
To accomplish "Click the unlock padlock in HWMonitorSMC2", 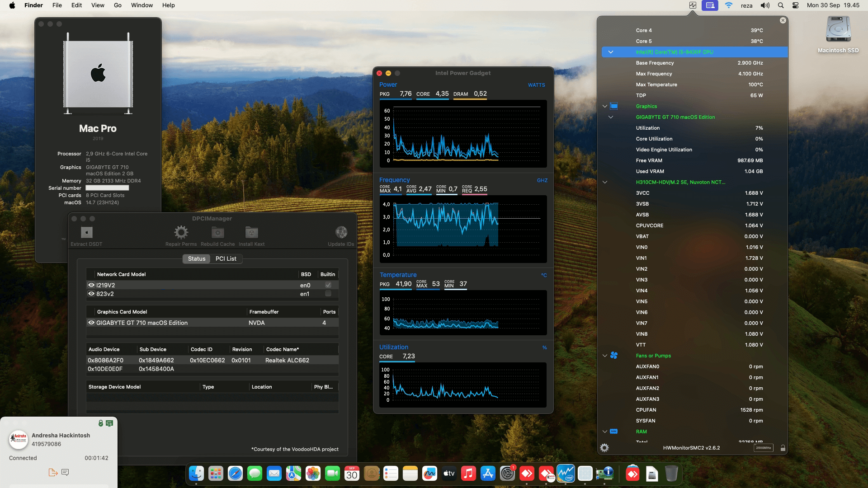I will click(783, 447).
